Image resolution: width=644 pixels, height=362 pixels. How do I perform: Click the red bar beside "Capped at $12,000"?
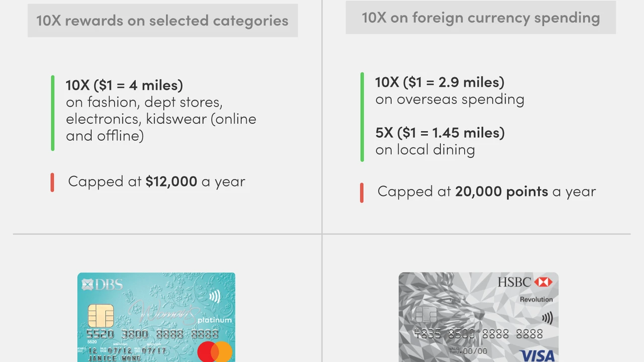click(x=52, y=182)
